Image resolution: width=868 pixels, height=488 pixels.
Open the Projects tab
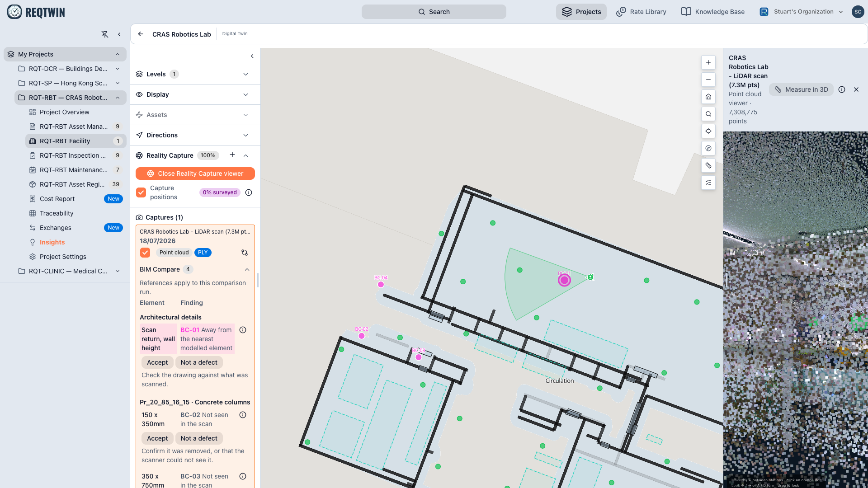(581, 12)
